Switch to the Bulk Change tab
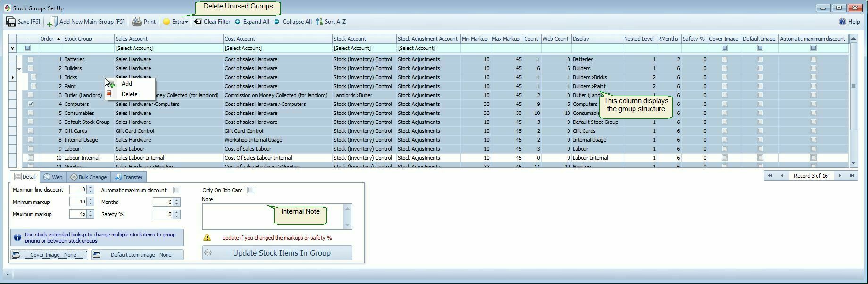The image size is (868, 284). [x=88, y=177]
